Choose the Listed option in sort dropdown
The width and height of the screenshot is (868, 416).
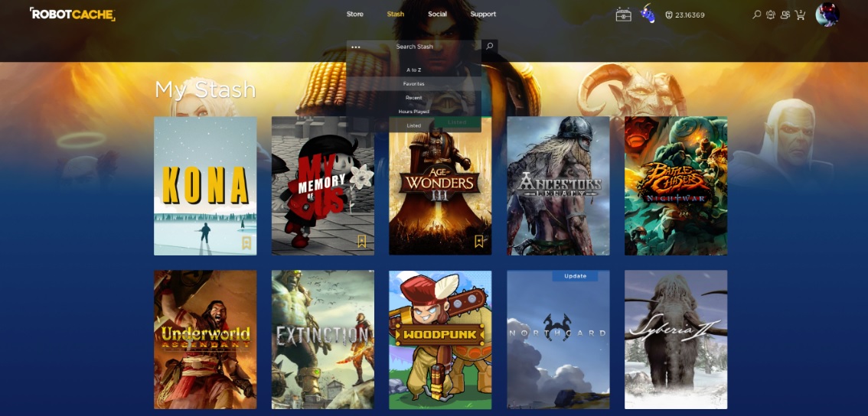pos(413,125)
